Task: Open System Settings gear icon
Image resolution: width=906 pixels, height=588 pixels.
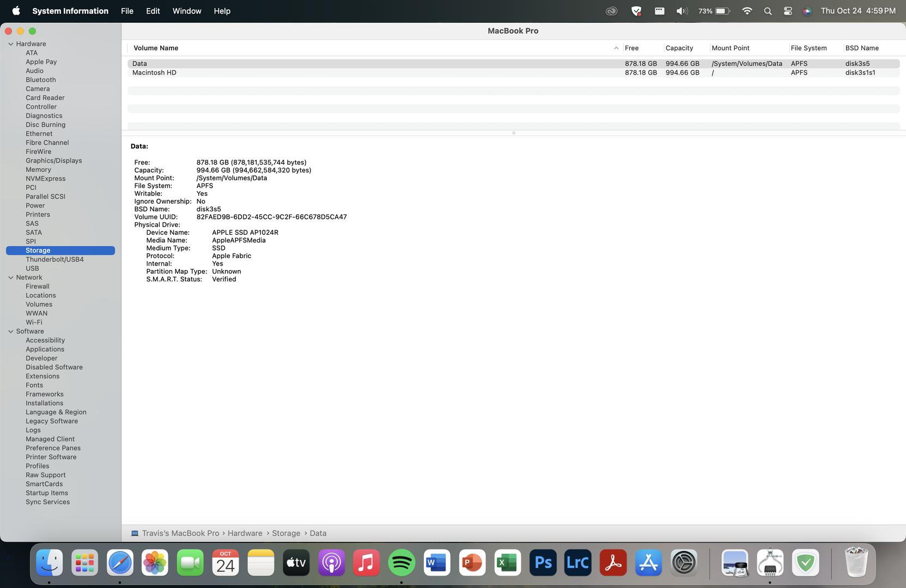Action: pyautogui.click(x=684, y=562)
